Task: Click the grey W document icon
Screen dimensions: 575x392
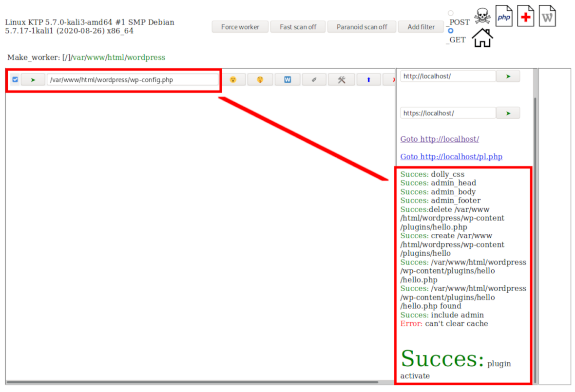Action: 547,17
